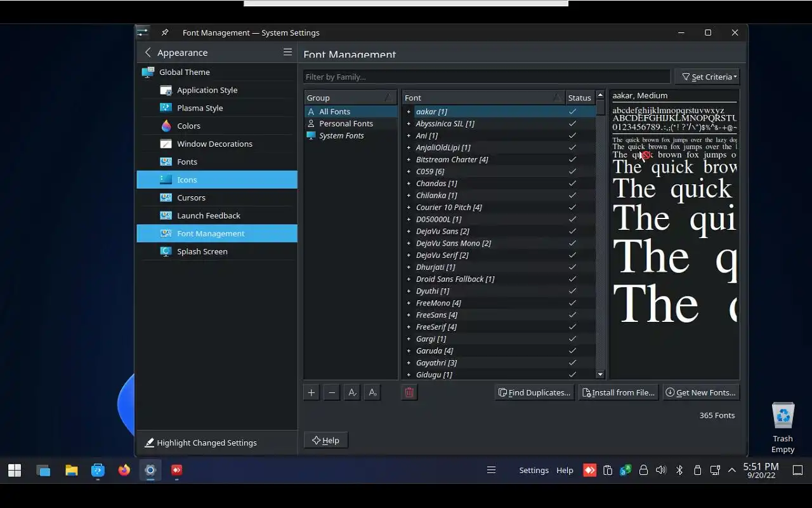Click the red AnyDesk icon in system tray
Image resolution: width=812 pixels, height=508 pixels.
pyautogui.click(x=589, y=471)
